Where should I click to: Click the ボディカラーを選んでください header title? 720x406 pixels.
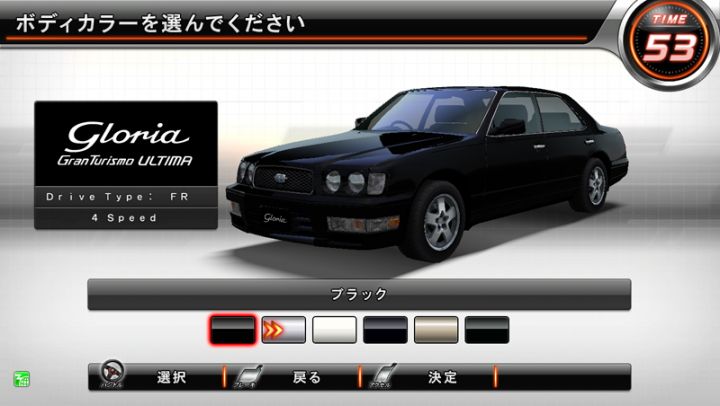[x=160, y=21]
